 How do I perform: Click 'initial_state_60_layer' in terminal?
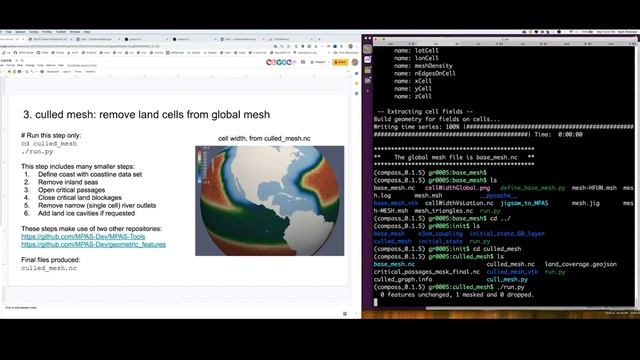(x=507, y=233)
